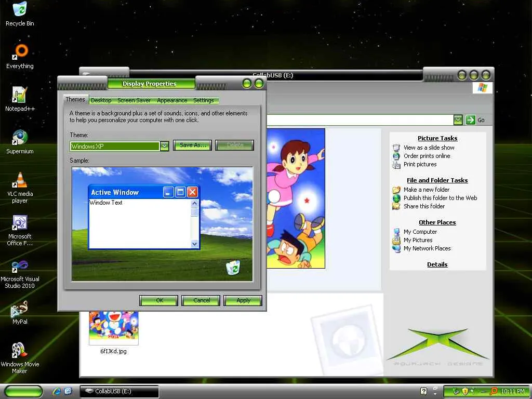Click Order prints online icon
Viewport: 532px width, 399px height.
click(x=396, y=156)
